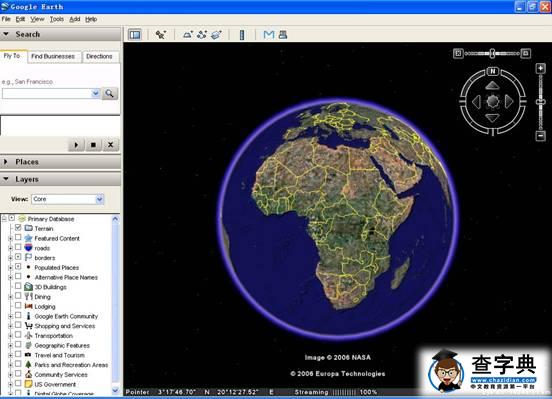Toggle the sidebar panel toolbar button
Screen dimensions: 552x399
(x=135, y=35)
